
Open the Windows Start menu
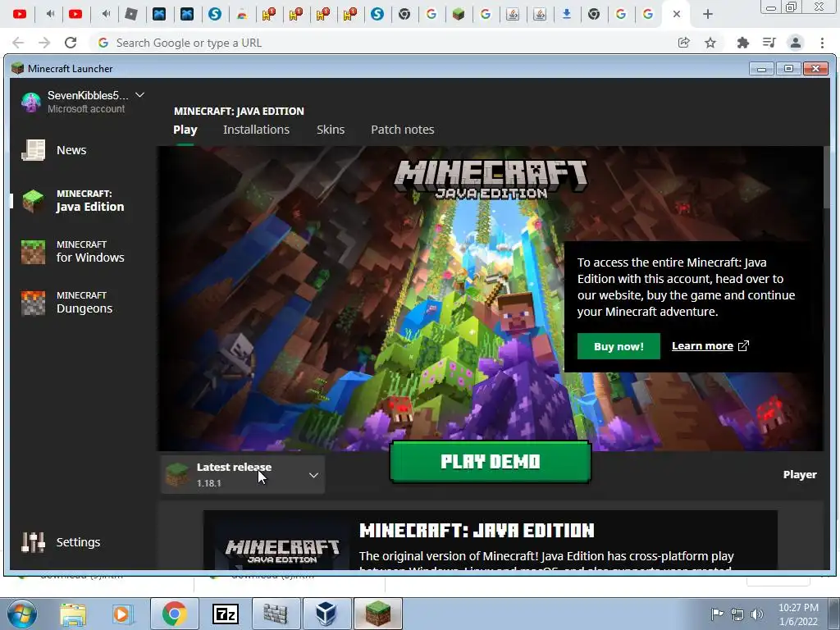[22, 614]
